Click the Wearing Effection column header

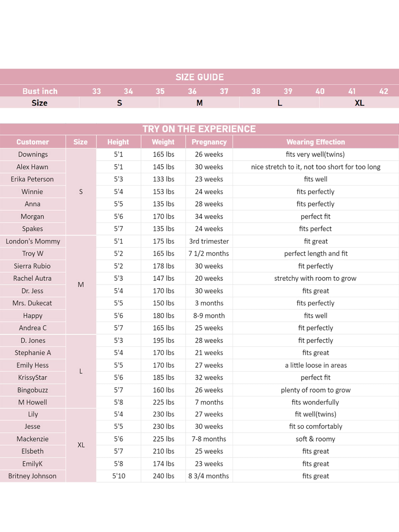point(315,142)
